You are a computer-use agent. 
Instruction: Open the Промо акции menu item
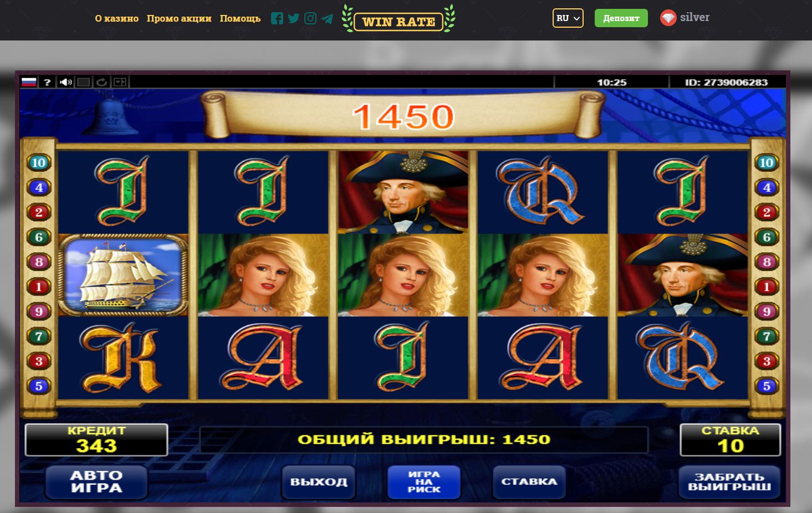[x=179, y=18]
